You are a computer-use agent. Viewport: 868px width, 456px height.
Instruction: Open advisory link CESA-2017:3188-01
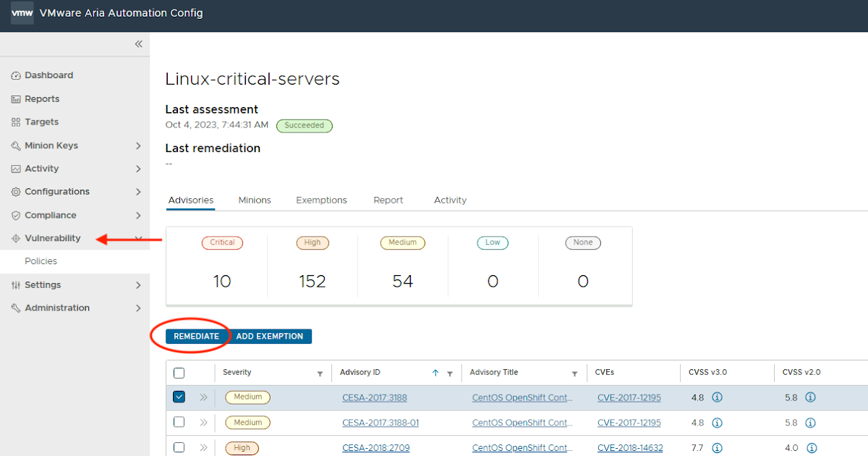(380, 423)
